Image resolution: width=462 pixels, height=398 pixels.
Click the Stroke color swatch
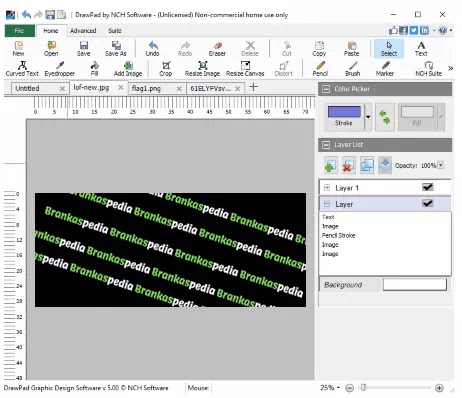tap(344, 111)
